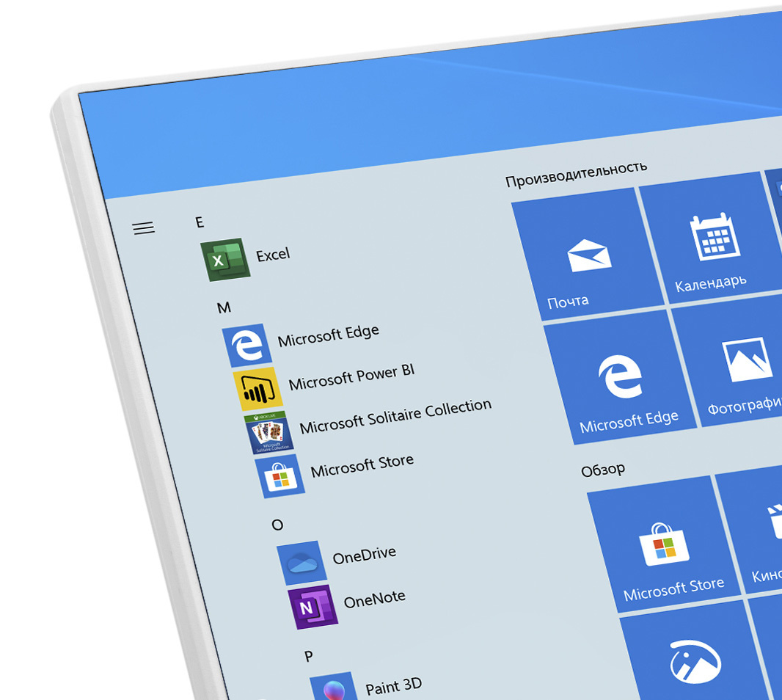The image size is (782, 700).
Task: Select Производительность tile group title
Action: 576,174
